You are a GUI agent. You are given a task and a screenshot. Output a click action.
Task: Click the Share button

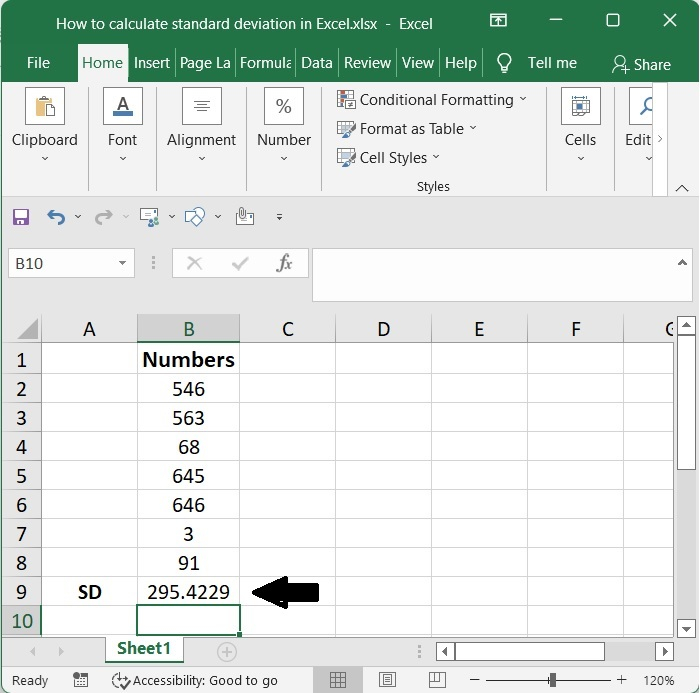pyautogui.click(x=641, y=64)
